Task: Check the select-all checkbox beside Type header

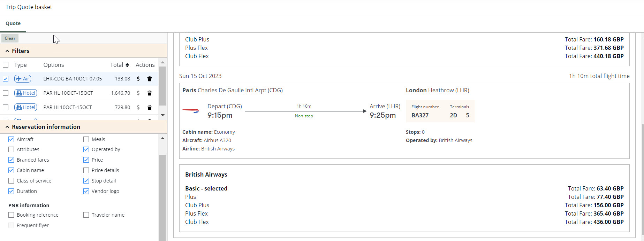Action: (6, 65)
